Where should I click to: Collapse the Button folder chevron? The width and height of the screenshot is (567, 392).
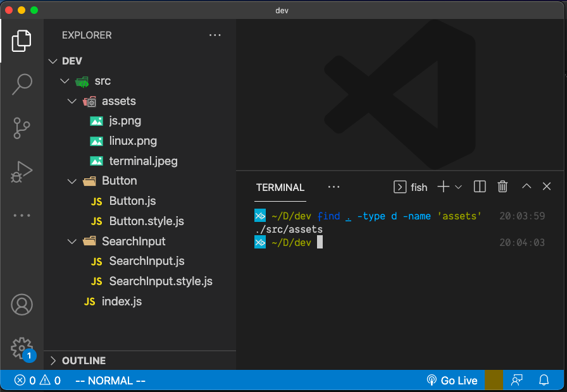[72, 181]
